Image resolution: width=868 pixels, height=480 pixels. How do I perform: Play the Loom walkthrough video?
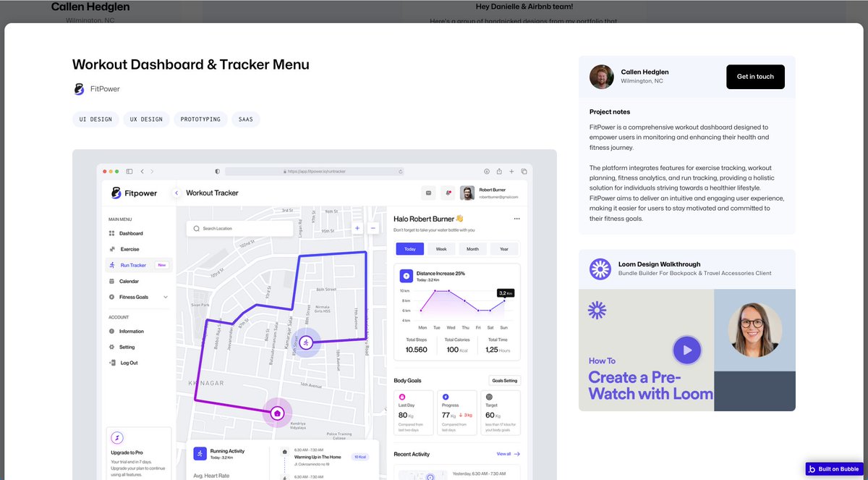pyautogui.click(x=687, y=350)
